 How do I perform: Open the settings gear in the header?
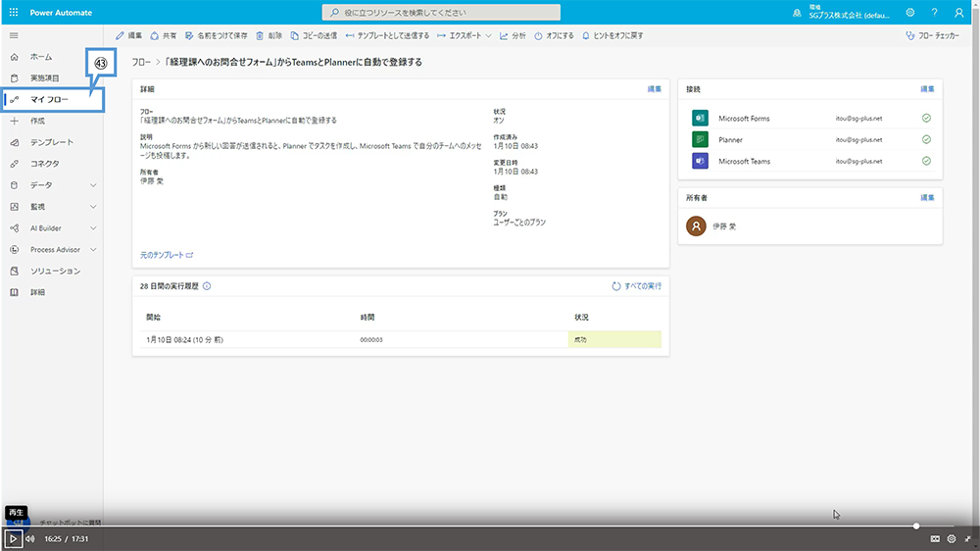(910, 12)
